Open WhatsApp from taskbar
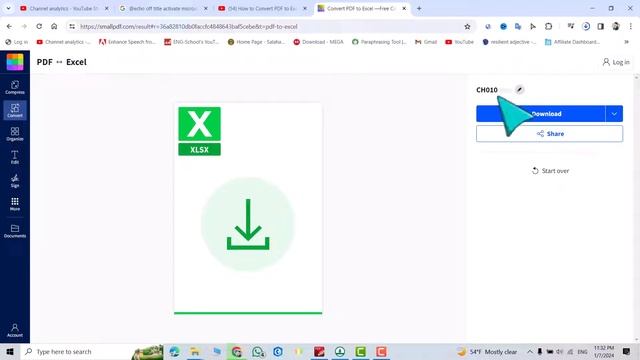Image resolution: width=640 pixels, height=360 pixels. pos(258,351)
